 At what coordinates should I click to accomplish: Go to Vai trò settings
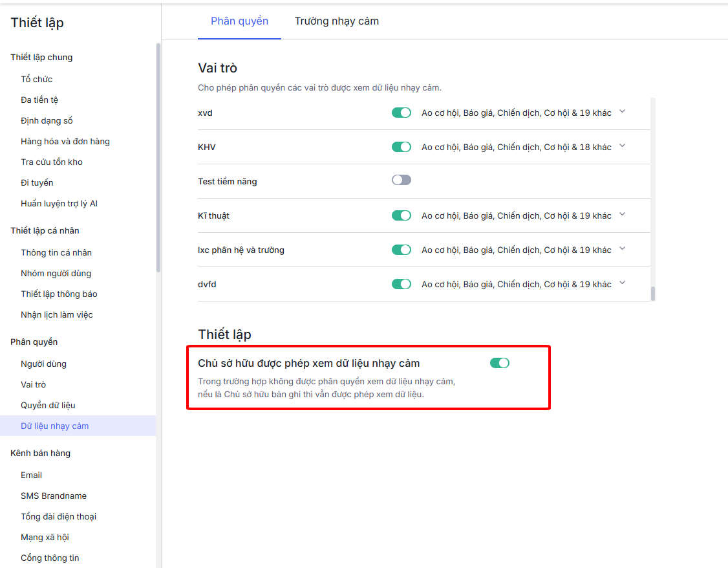[33, 384]
